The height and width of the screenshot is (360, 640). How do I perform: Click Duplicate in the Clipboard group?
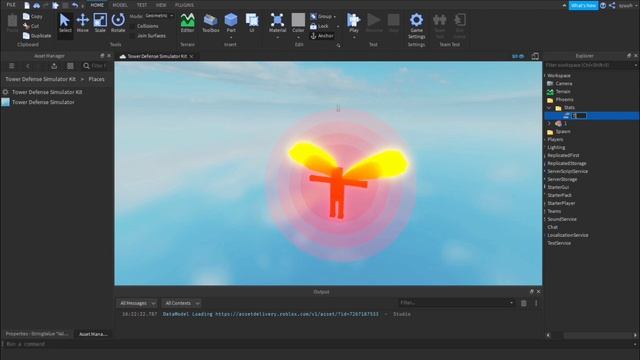click(x=37, y=36)
